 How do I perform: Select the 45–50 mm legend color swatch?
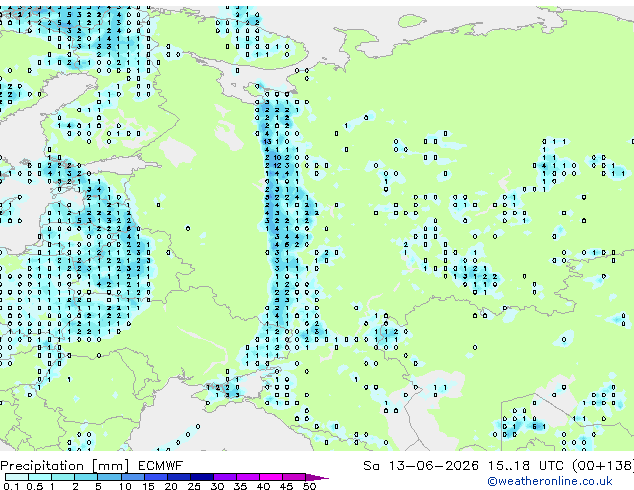(x=294, y=477)
